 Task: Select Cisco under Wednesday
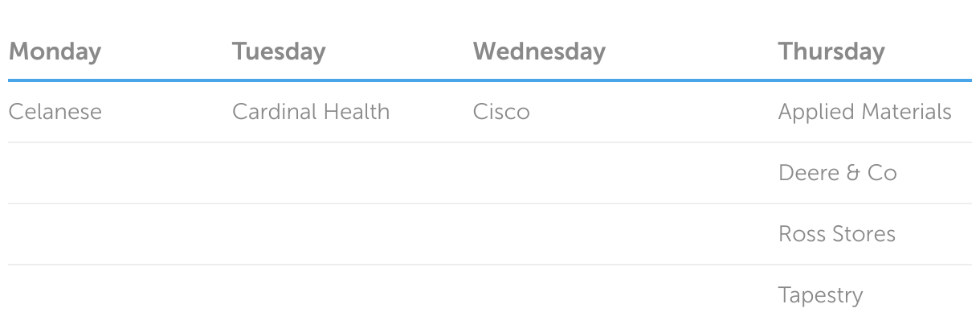[501, 112]
